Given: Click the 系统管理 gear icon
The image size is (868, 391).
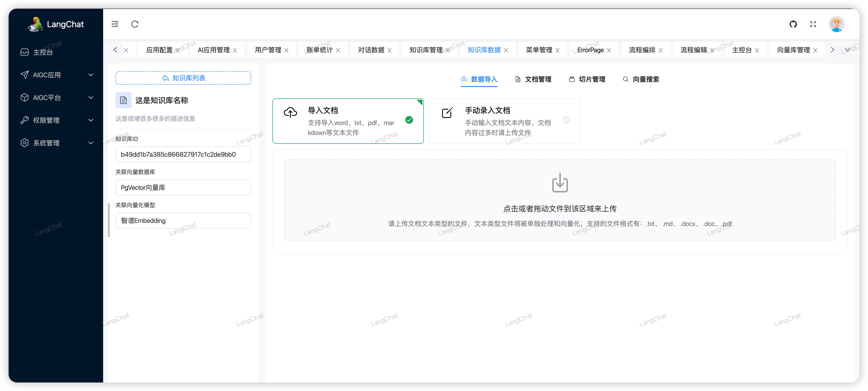Looking at the screenshot, I should [25, 143].
